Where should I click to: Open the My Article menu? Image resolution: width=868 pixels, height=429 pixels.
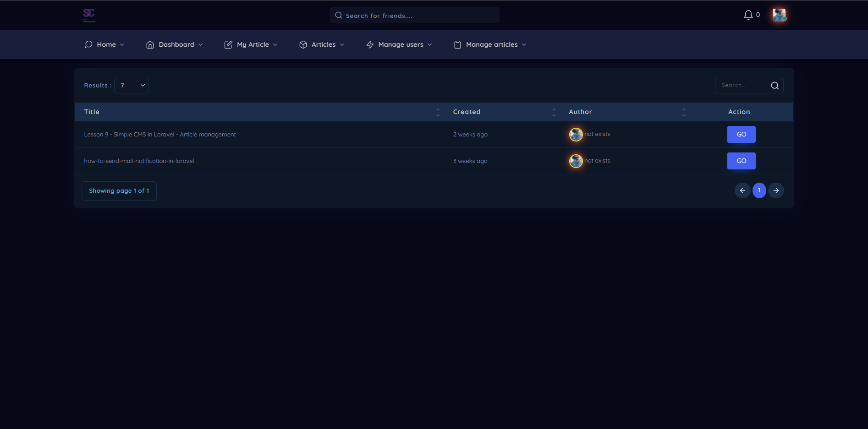coord(251,44)
